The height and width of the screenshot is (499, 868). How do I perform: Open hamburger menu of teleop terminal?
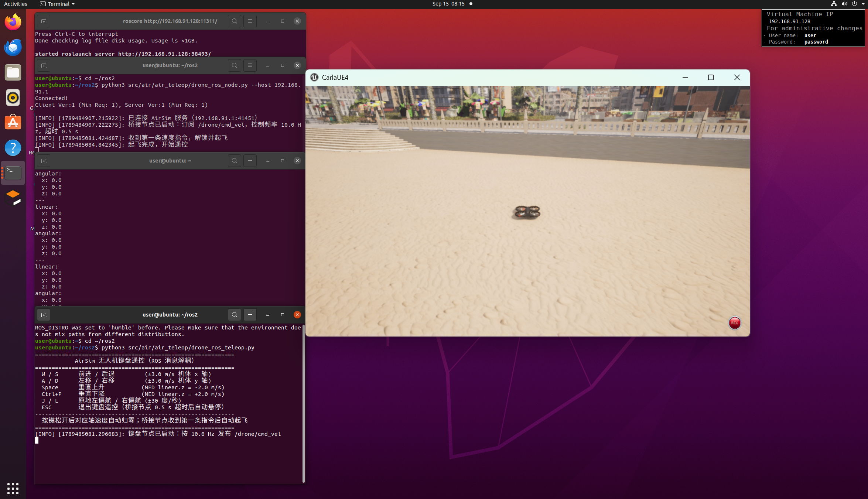coord(250,315)
